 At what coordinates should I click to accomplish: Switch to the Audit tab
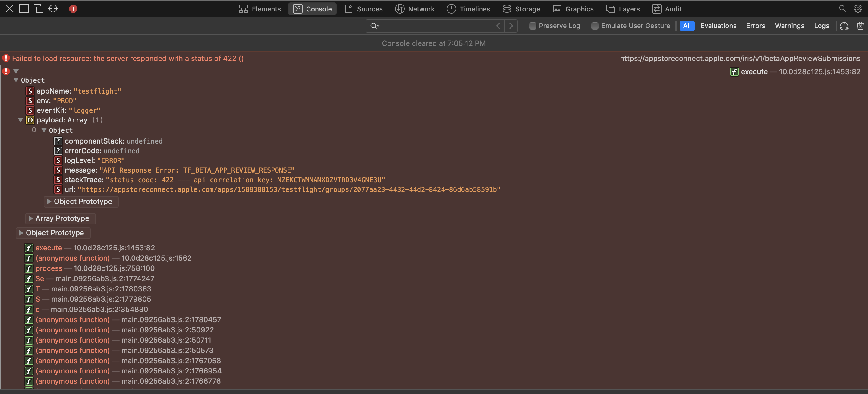(x=666, y=9)
